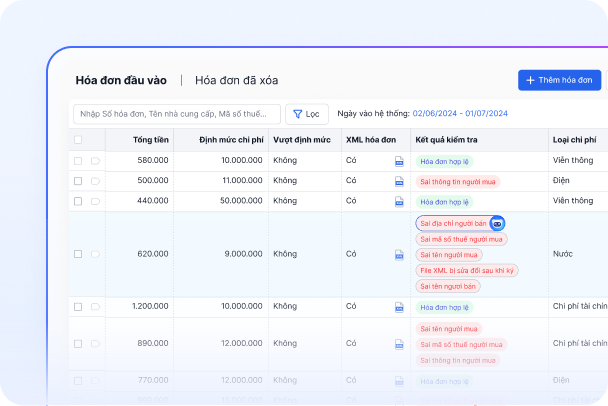Open XML file icon for 1.200.000 invoice
608x406 pixels.
click(399, 308)
